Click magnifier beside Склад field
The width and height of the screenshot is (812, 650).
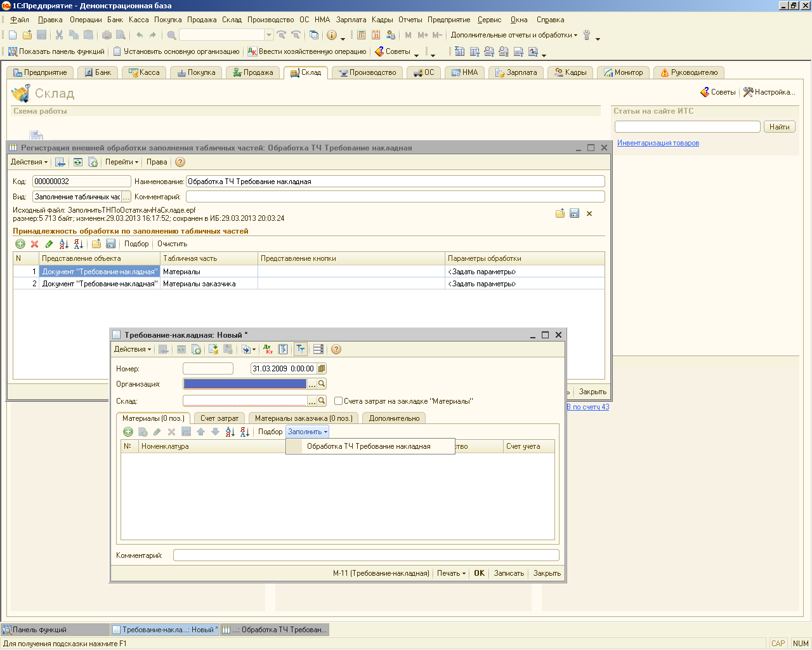322,401
